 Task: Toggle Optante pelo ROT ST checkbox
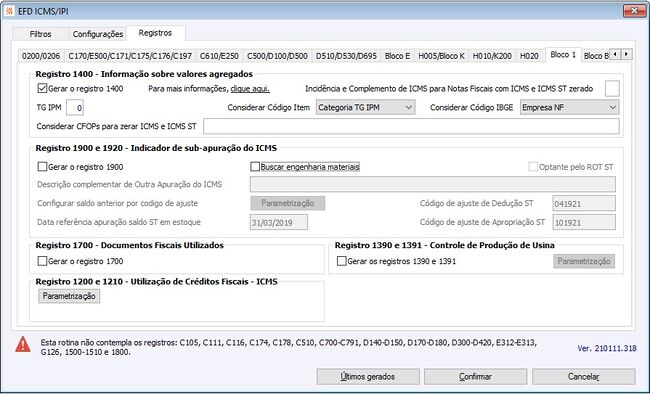(533, 167)
